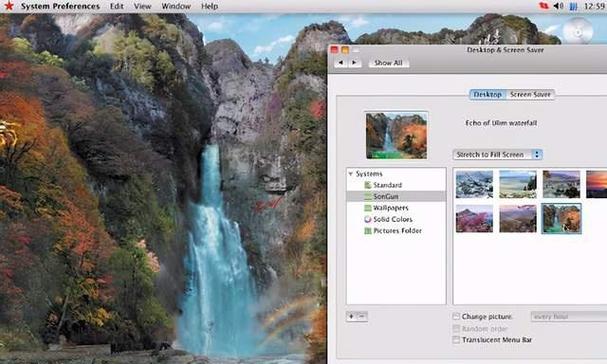Viewport: 607px width, 364px height.
Task: Open the red star system menu
Action: (9, 6)
